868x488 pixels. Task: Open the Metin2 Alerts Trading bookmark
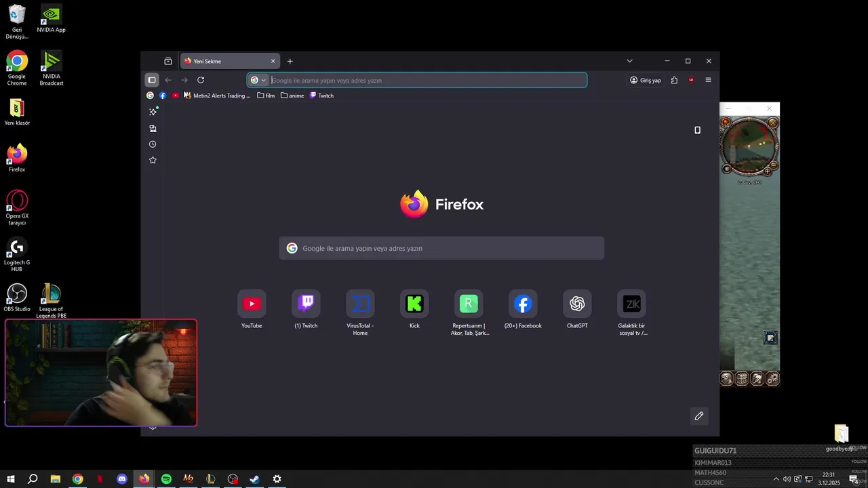[x=217, y=96]
